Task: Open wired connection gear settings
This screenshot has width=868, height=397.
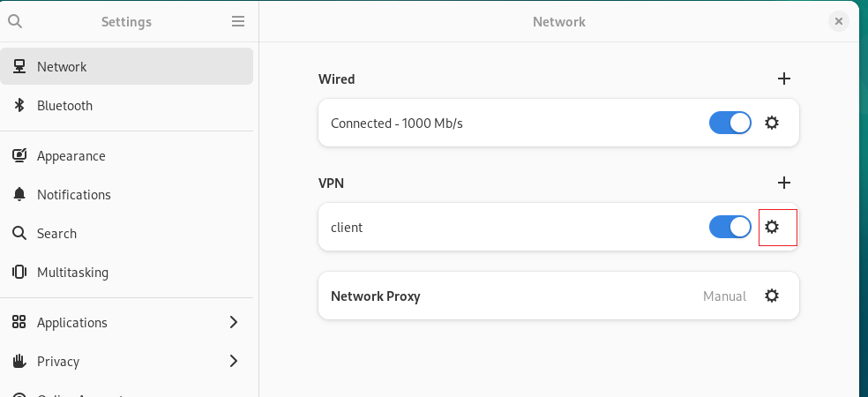Action: [772, 123]
